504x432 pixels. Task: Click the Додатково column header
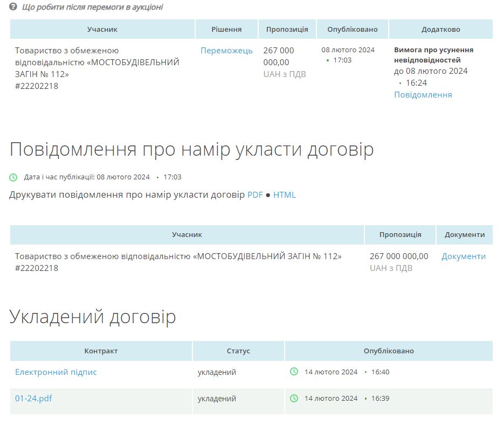(x=440, y=29)
